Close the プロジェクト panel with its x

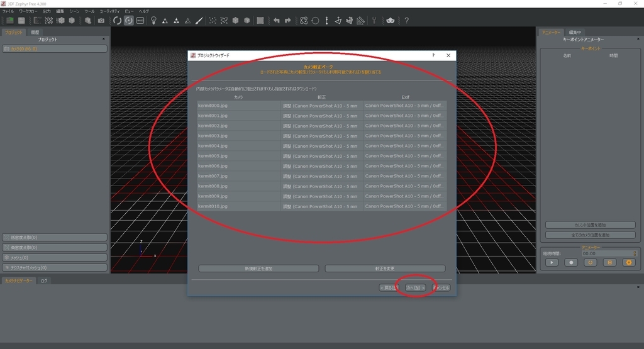pyautogui.click(x=104, y=39)
